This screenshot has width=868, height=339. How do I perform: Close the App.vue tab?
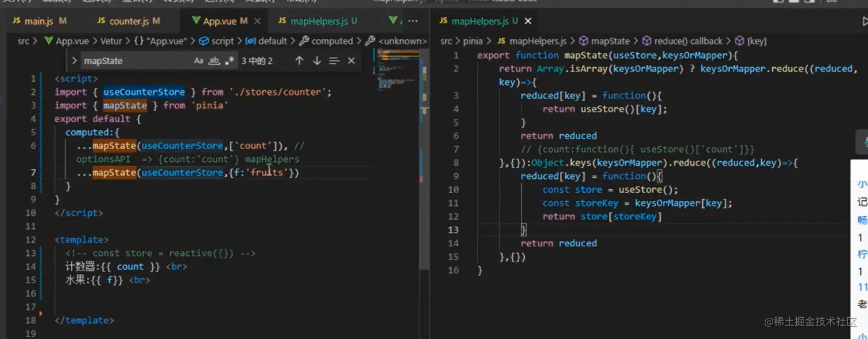tap(257, 21)
